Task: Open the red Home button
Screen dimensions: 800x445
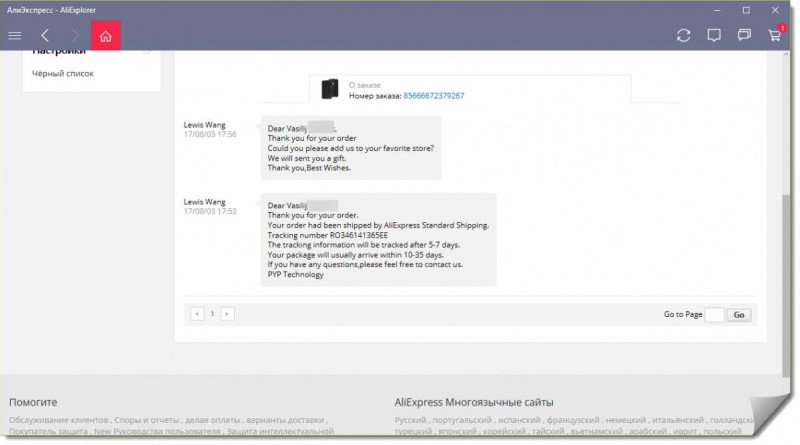Action: (106, 36)
